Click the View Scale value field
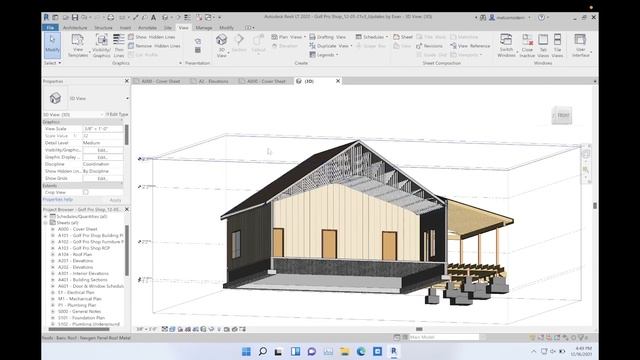The image size is (640, 360). (x=103, y=129)
